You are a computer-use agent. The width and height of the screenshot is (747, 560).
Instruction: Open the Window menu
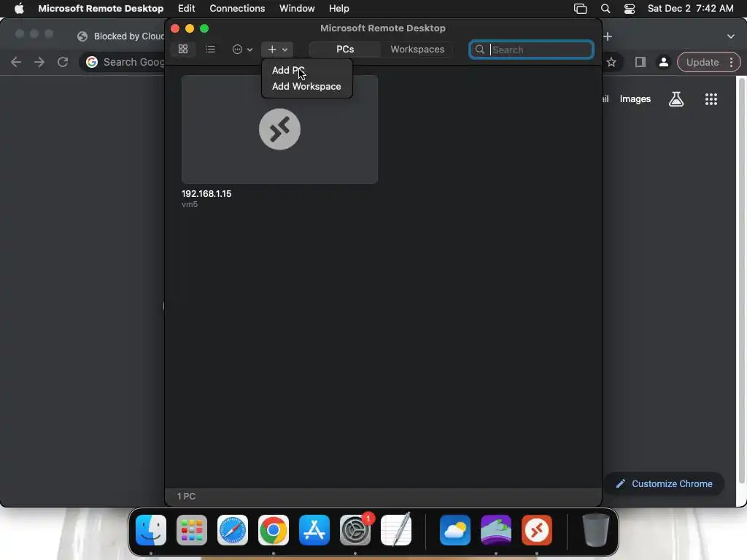(x=297, y=8)
